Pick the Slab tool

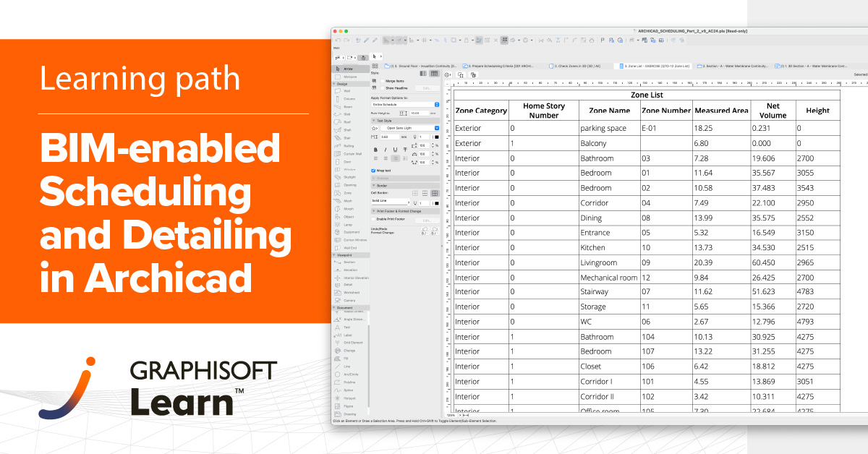coord(349,114)
